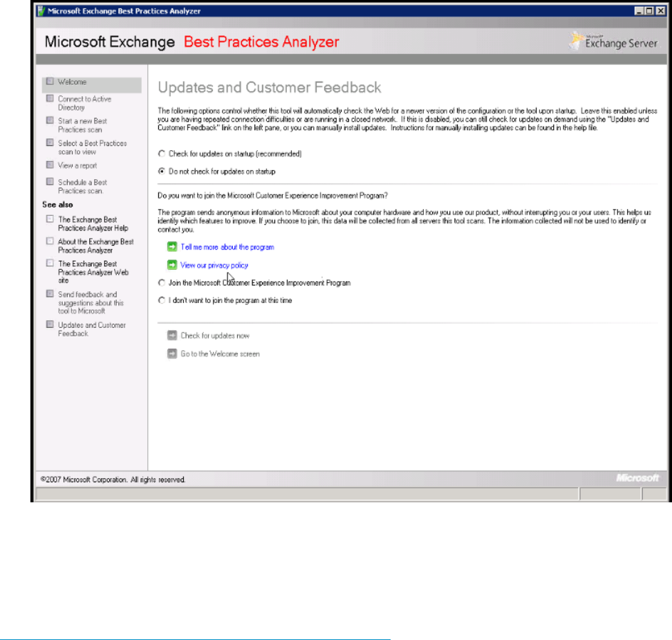
Task: Click the application icon in the title bar
Action: (x=41, y=11)
